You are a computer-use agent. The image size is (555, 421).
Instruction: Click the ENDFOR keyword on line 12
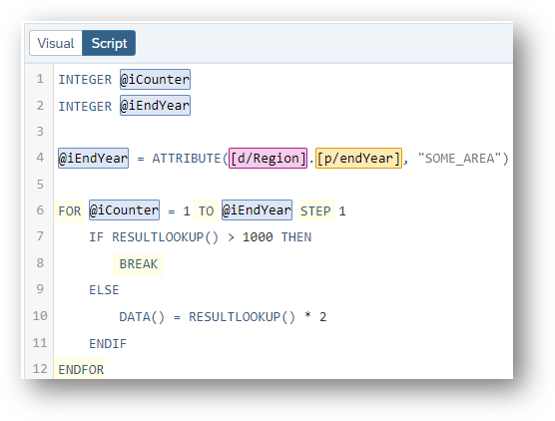point(81,370)
